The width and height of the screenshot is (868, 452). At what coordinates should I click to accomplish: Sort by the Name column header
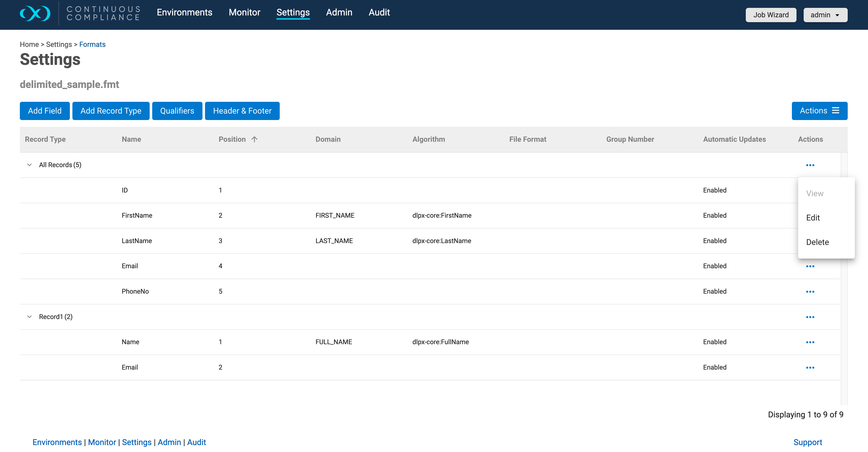(131, 139)
